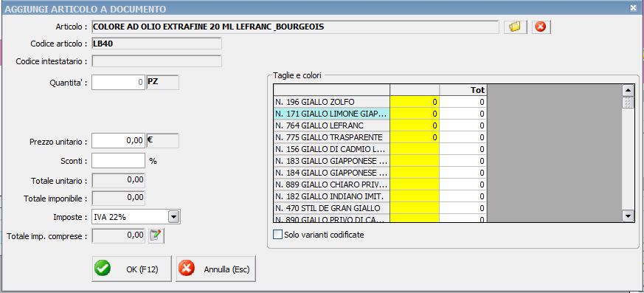The height and width of the screenshot is (293, 644).
Task: Open notepad icon beside Totale imp. comprese
Action: (x=156, y=235)
